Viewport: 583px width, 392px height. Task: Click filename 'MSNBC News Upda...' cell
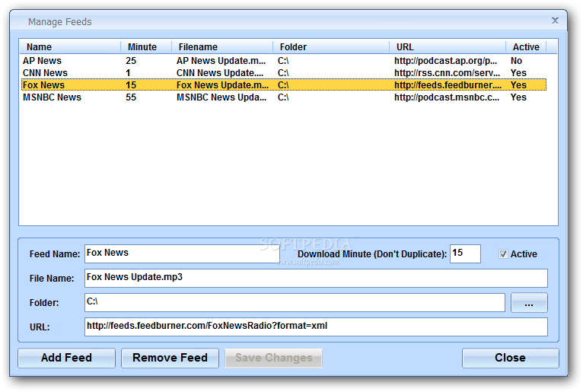point(221,97)
